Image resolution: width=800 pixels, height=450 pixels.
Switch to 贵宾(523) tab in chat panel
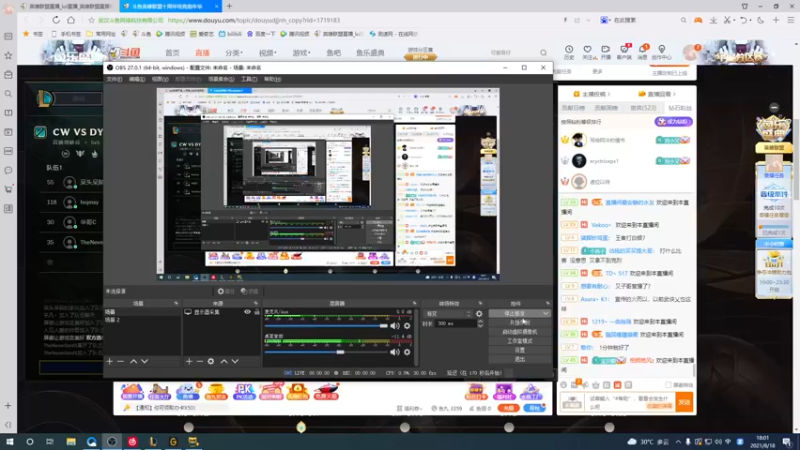coord(643,108)
